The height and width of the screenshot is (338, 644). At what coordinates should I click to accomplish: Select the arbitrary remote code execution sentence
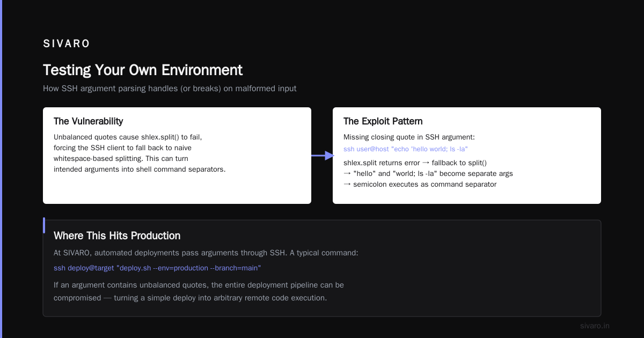(199, 291)
